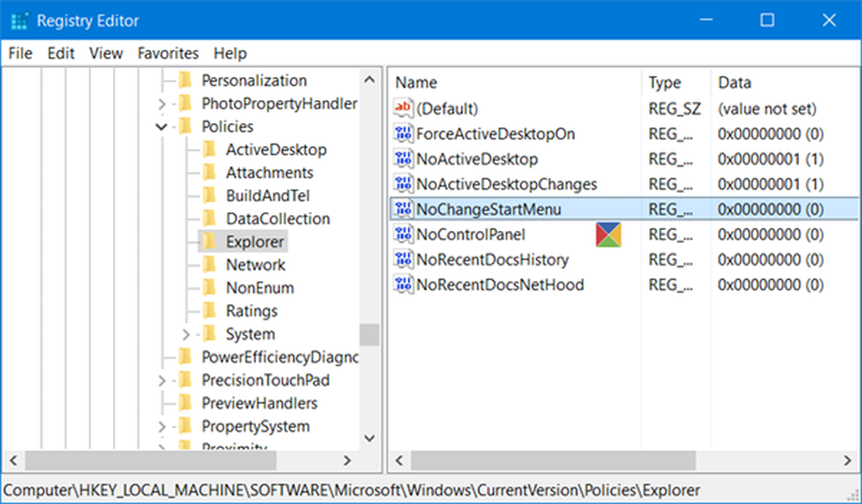The image size is (862, 504).
Task: Click the PropertySystem folder icon
Action: [x=185, y=426]
